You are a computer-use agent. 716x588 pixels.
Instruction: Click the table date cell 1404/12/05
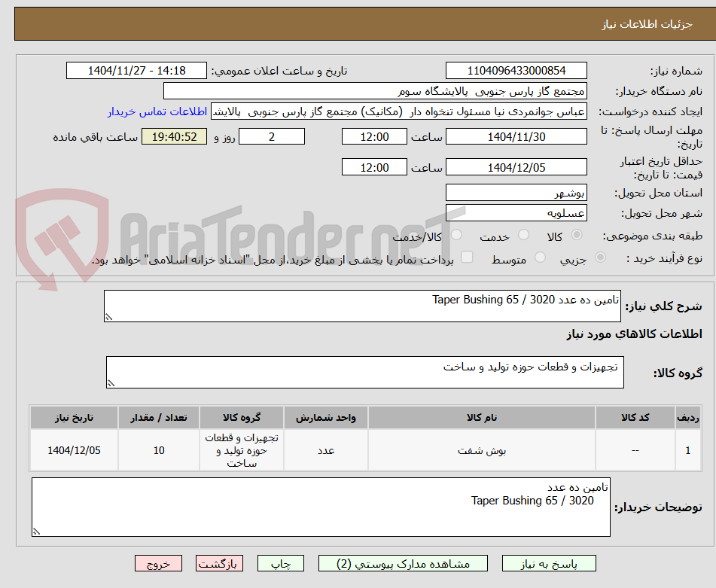click(x=74, y=450)
